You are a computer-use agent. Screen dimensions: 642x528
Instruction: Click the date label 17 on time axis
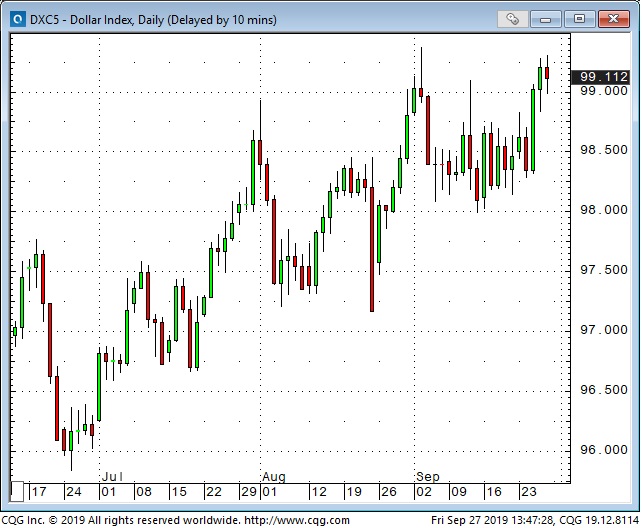click(x=39, y=492)
